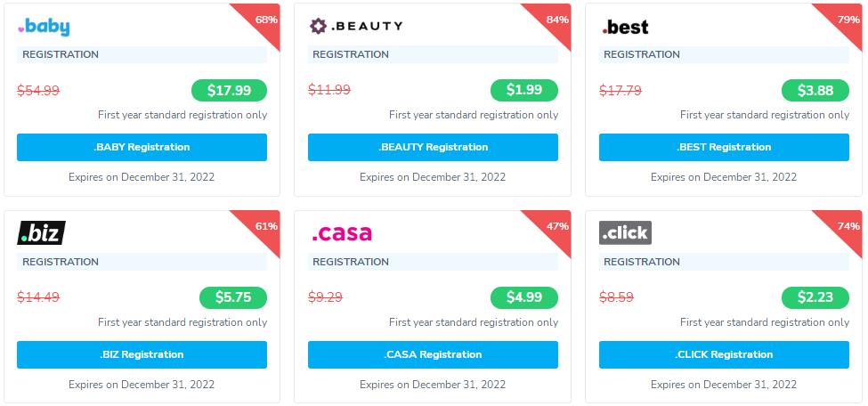Select the $3.88 .best price badge

(815, 90)
